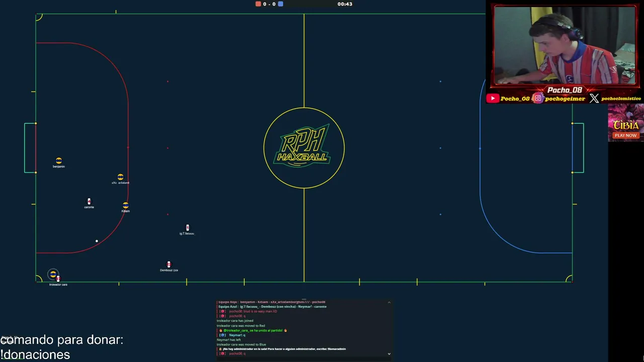
Task: Select the xXx_artixlamb player disc
Action: click(x=120, y=177)
